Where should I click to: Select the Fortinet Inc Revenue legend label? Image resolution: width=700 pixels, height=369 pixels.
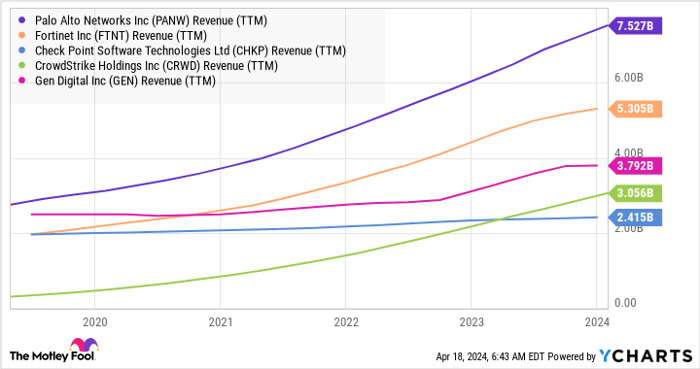point(121,36)
